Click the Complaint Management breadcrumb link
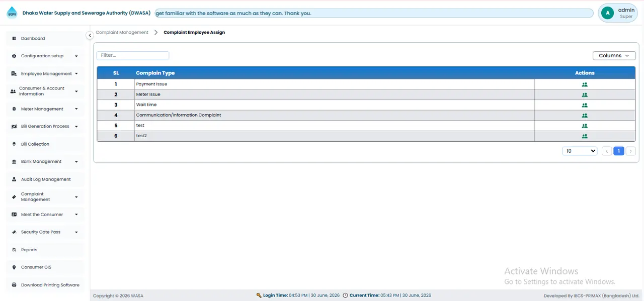Image resolution: width=644 pixels, height=301 pixels. pyautogui.click(x=122, y=32)
